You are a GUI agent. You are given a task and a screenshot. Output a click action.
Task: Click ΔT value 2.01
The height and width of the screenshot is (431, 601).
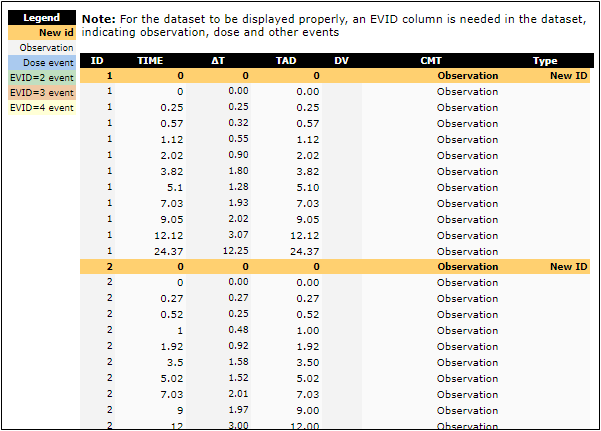point(238,394)
